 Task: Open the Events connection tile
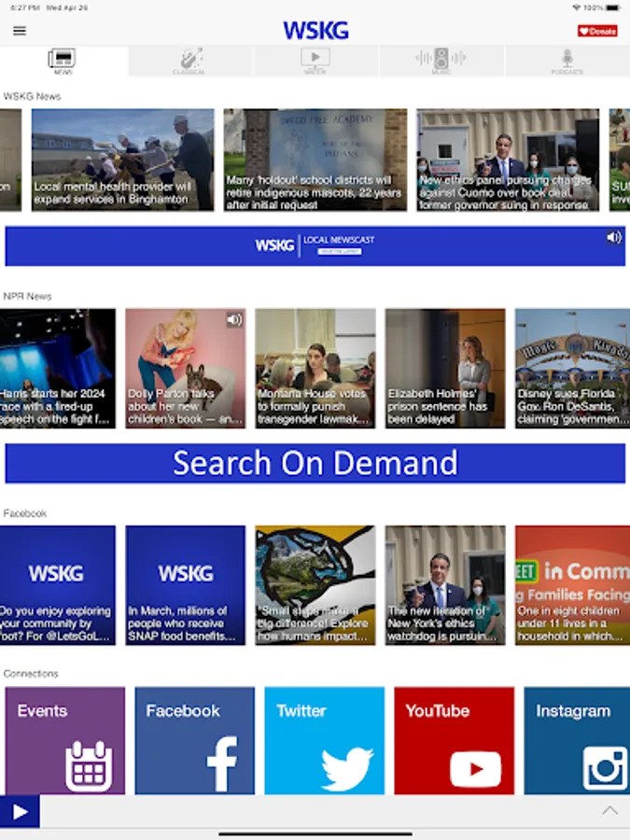click(x=65, y=740)
